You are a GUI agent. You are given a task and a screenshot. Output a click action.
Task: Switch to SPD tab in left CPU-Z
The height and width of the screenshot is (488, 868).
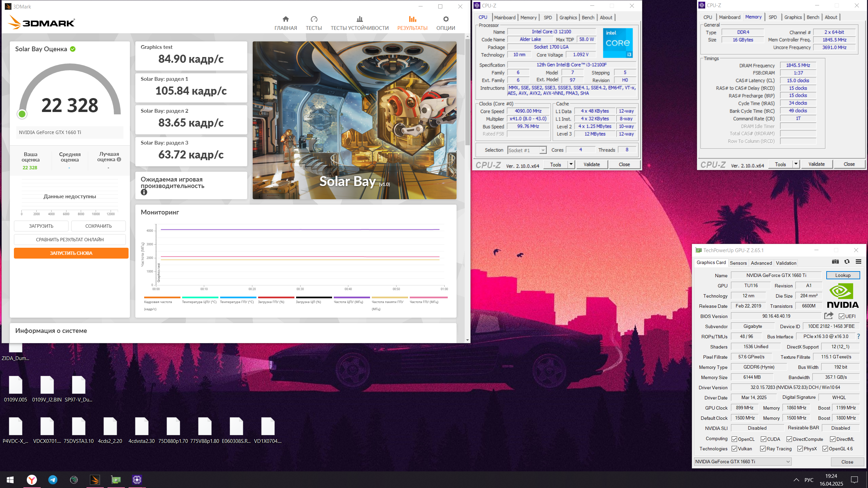point(548,18)
